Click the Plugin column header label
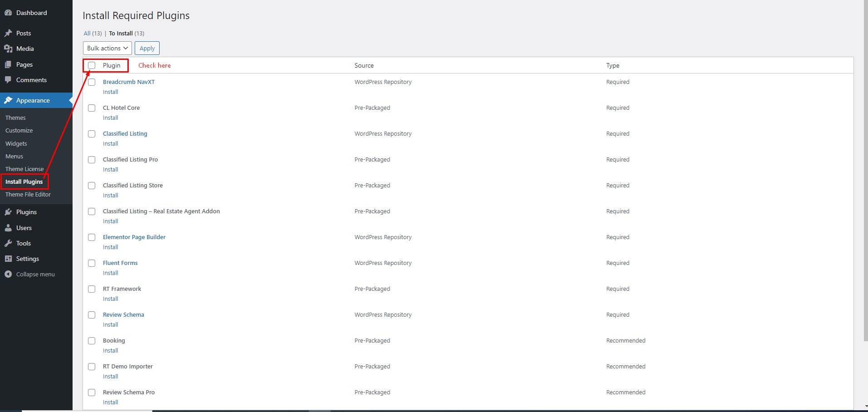This screenshot has height=412, width=868. (112, 65)
